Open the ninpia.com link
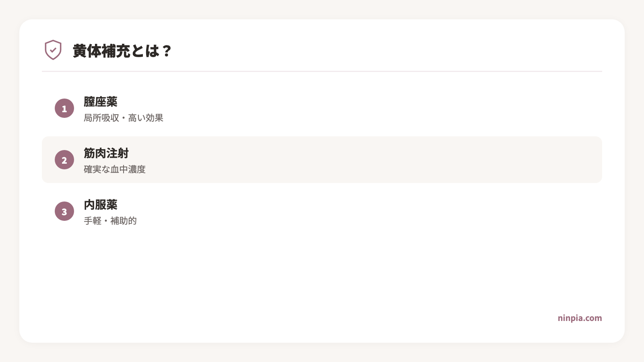This screenshot has width=644, height=362. tap(580, 318)
